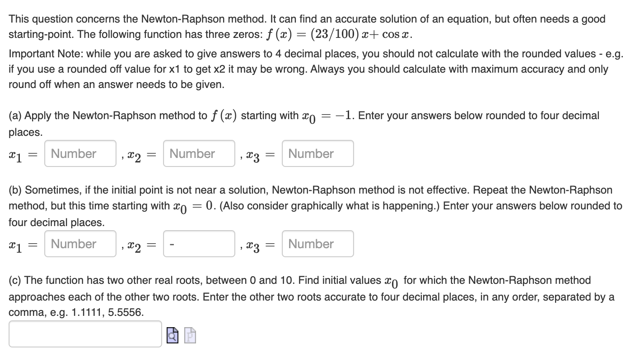
Task: Click the comma-separated roots entry field
Action: [85, 334]
